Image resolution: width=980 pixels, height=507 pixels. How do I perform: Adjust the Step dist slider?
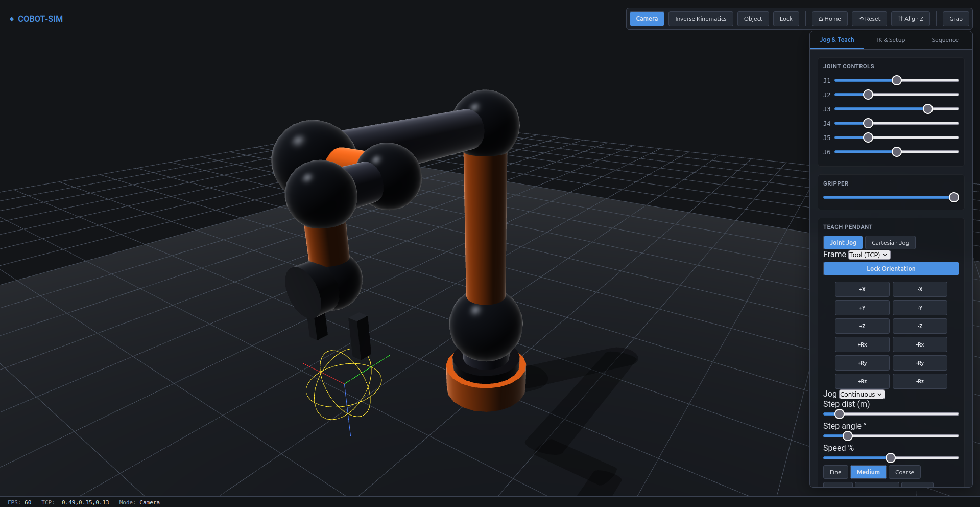click(x=891, y=414)
